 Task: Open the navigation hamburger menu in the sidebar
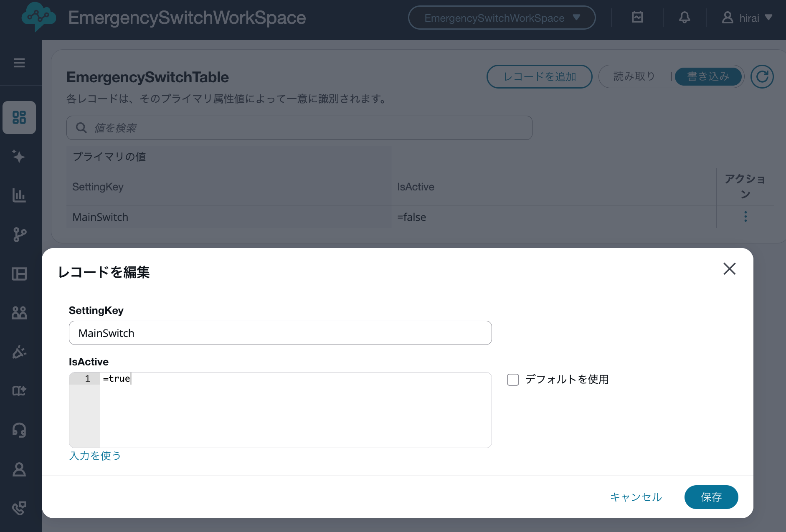19,63
